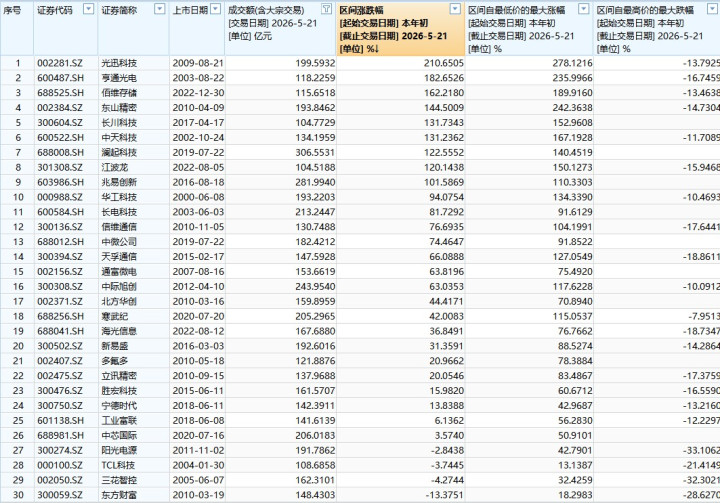Screen dimensions: 720x503
Task: Open dropdown on 区间自最低价的最大涨幅 column
Action: (x=584, y=9)
